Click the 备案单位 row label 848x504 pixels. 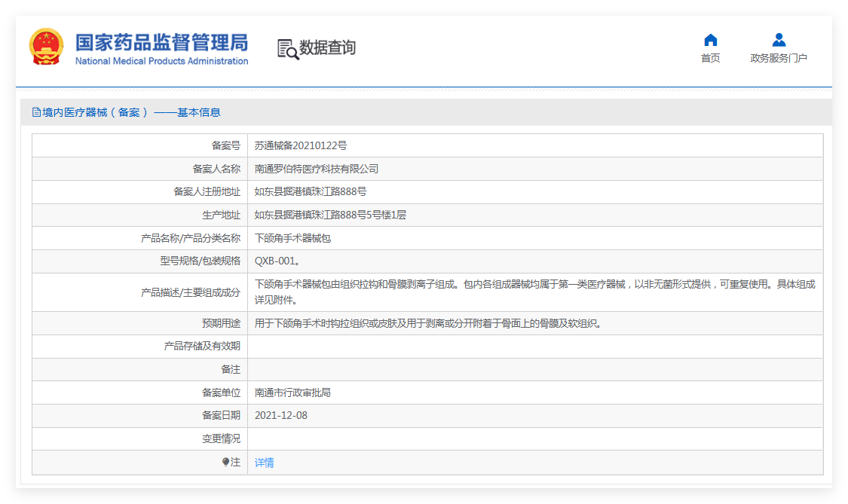point(221,393)
